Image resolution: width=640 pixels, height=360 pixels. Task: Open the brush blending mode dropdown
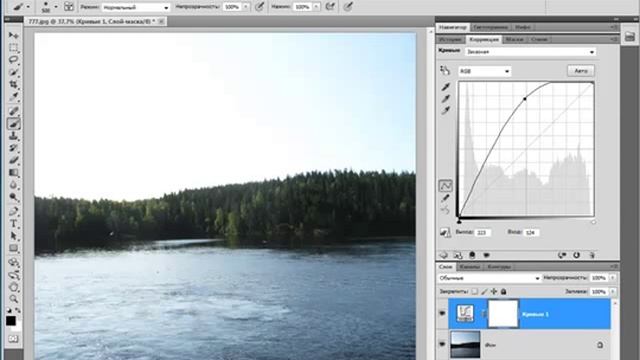click(x=136, y=7)
